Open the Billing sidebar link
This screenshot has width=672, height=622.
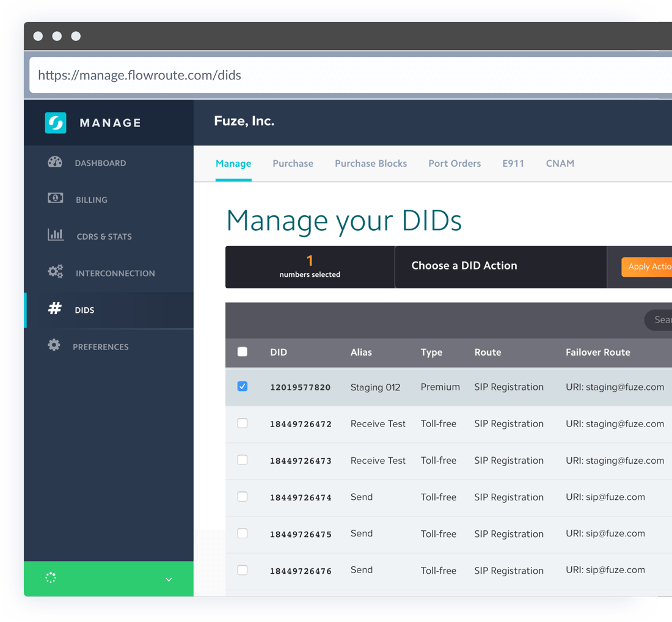pos(92,200)
